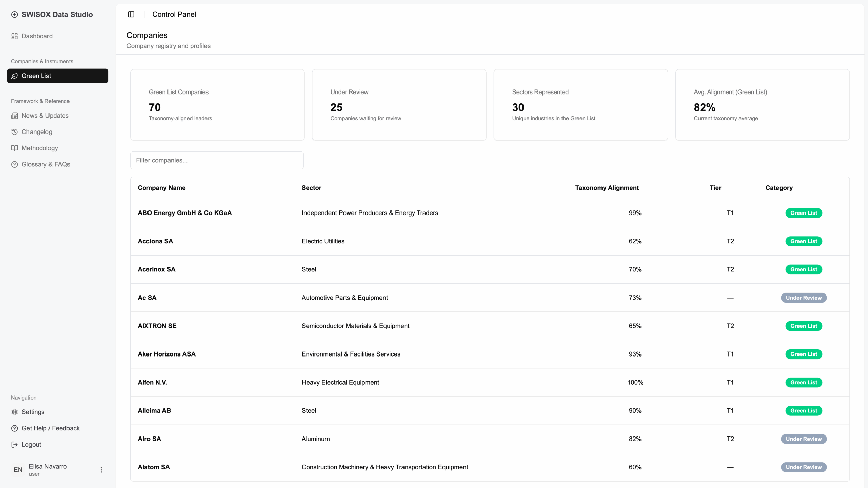
Task: Open Settings from navigation
Action: pos(58,412)
